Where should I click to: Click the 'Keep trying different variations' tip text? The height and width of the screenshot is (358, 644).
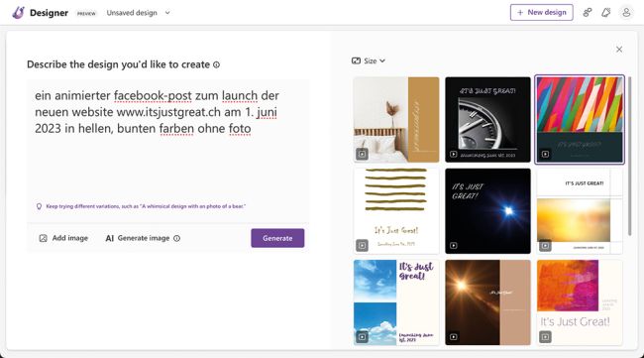coord(146,206)
